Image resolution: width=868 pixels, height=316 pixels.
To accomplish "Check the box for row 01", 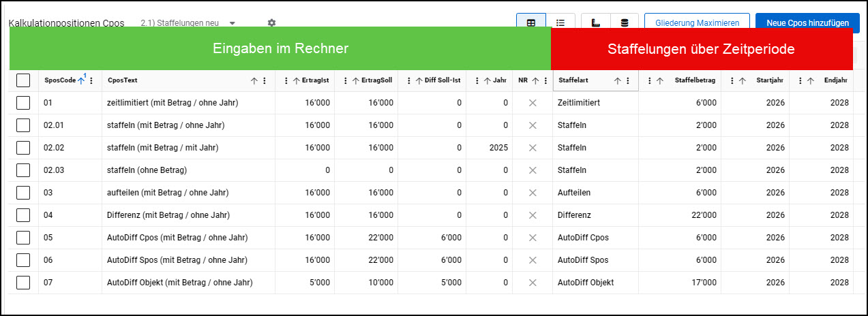I will [23, 103].
